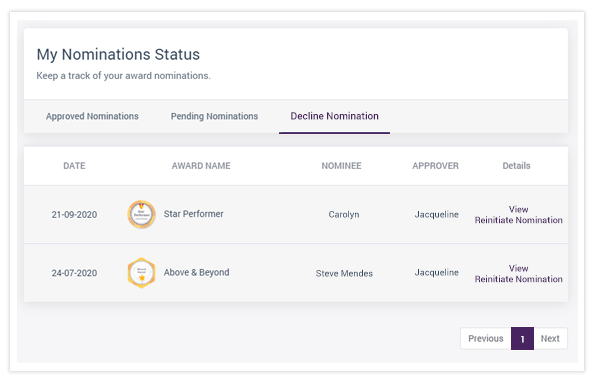Click approver Jacqueline in Star Performer row

point(436,214)
